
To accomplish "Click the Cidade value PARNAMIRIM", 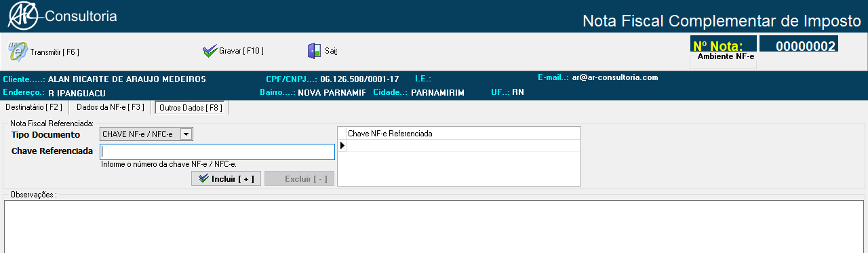I will (x=438, y=92).
